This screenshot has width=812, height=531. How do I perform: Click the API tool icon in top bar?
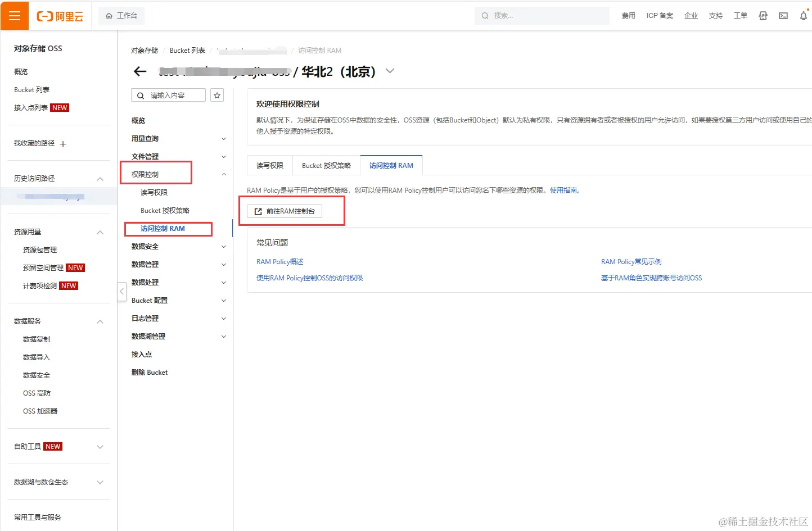tap(763, 16)
